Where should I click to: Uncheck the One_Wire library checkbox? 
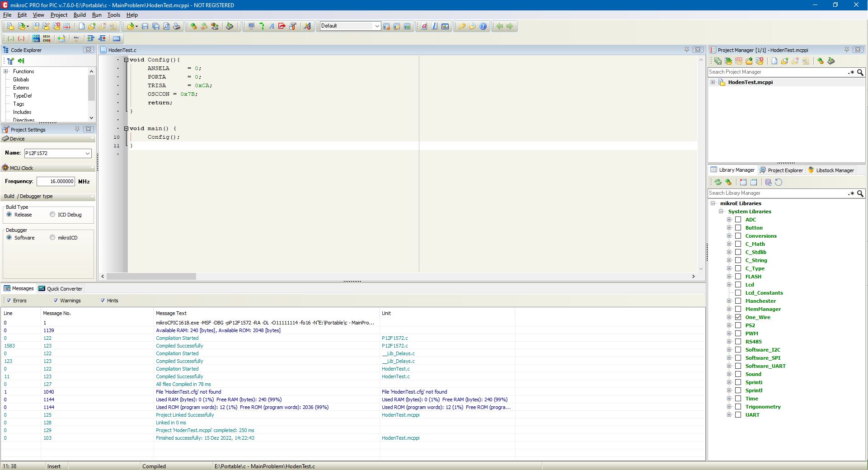pyautogui.click(x=738, y=317)
